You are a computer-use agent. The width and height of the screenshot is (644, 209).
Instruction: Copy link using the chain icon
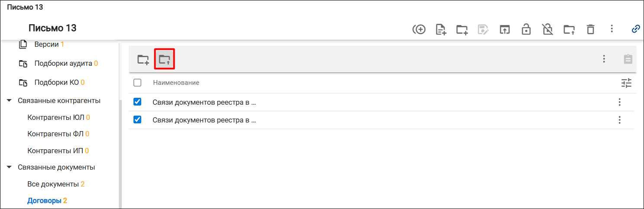click(x=636, y=29)
